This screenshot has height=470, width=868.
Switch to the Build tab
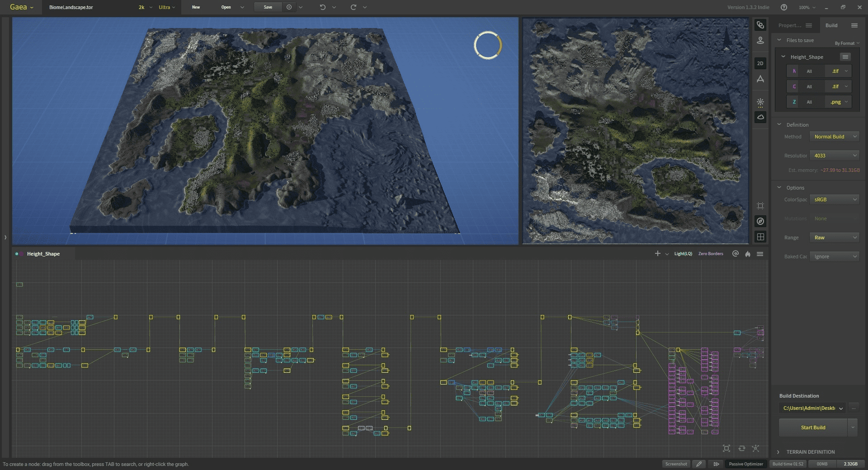(x=831, y=25)
